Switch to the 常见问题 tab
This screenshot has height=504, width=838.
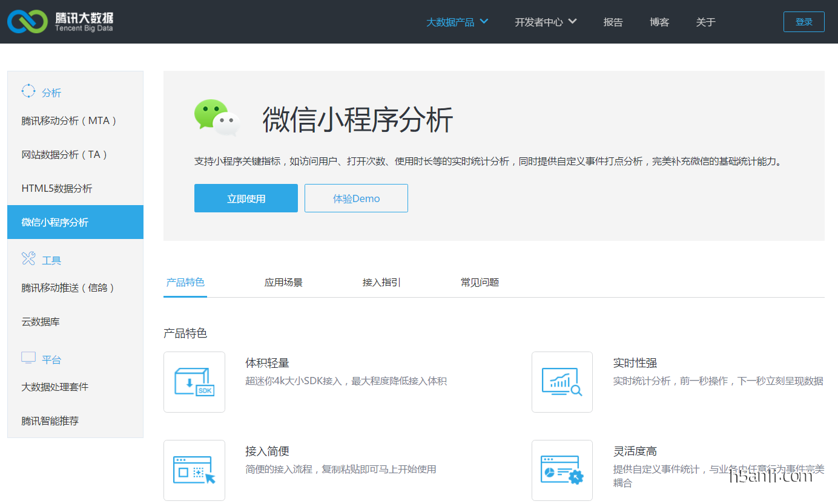tap(480, 283)
